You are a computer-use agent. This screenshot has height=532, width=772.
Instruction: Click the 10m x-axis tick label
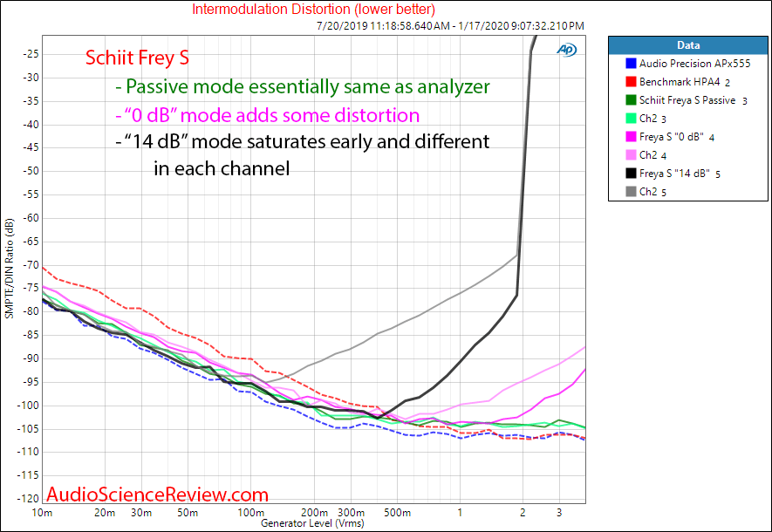click(x=42, y=513)
